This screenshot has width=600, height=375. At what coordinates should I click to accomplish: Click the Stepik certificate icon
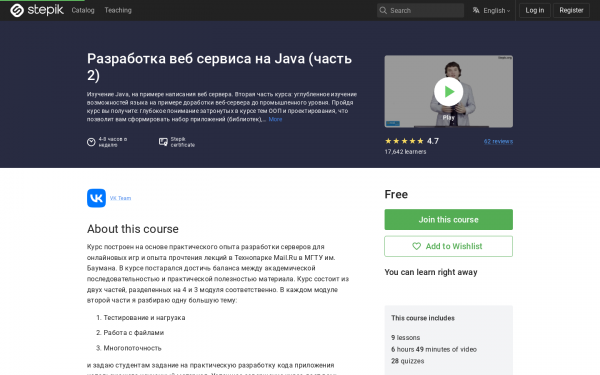tap(163, 142)
